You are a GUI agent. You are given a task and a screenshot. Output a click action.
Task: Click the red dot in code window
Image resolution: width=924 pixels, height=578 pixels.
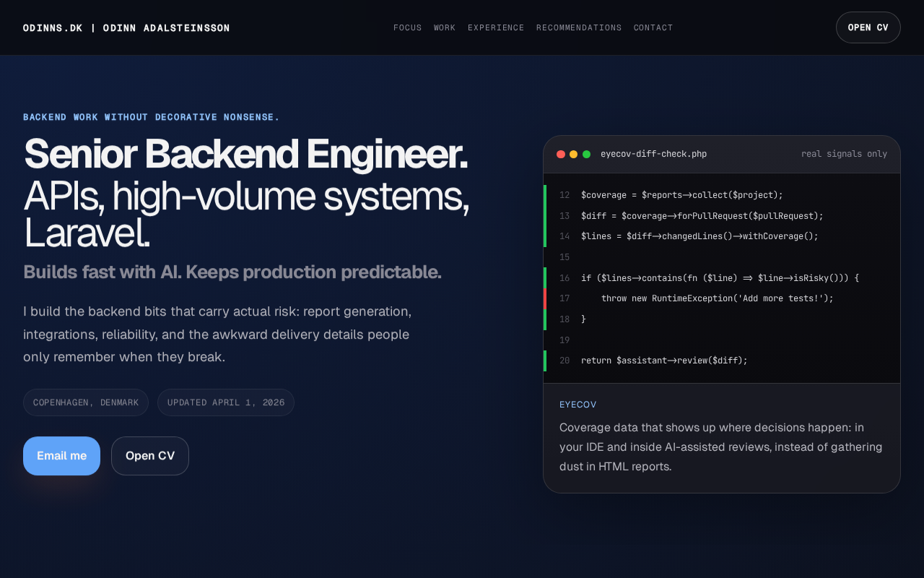click(561, 154)
